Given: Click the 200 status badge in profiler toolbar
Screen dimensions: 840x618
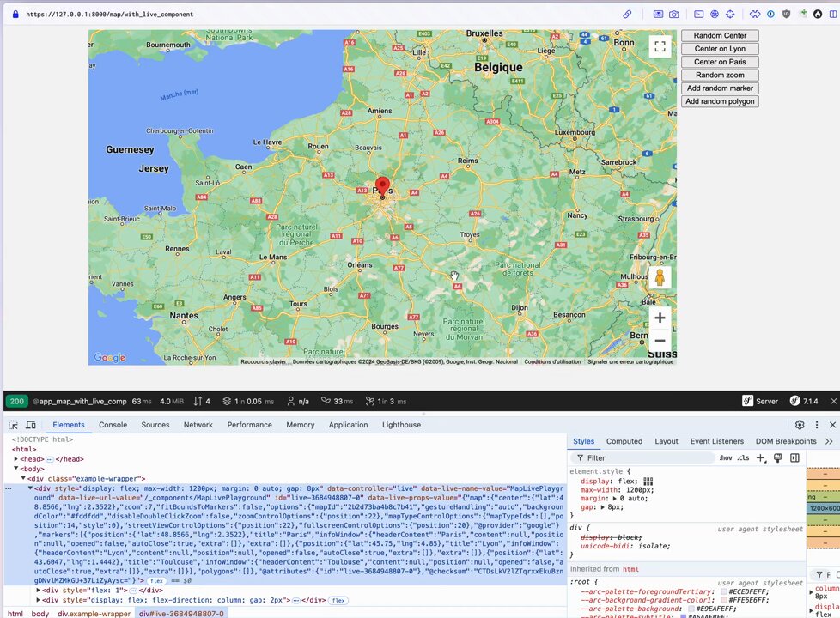Looking at the screenshot, I should [x=17, y=401].
